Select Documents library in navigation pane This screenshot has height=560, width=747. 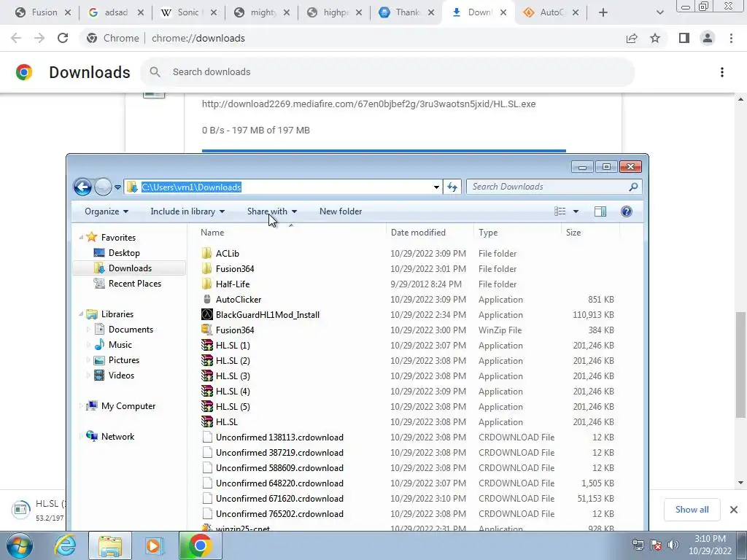(131, 330)
